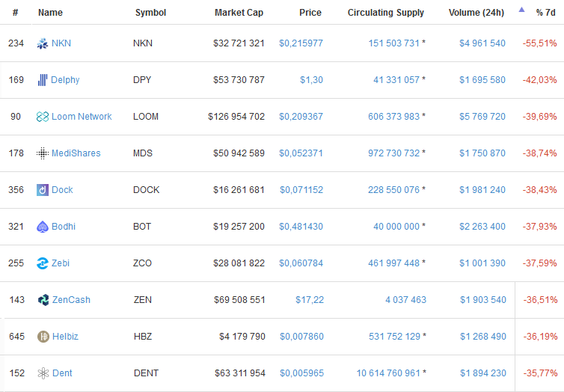Click MediShares price $0,052371
The image size is (564, 392).
301,153
